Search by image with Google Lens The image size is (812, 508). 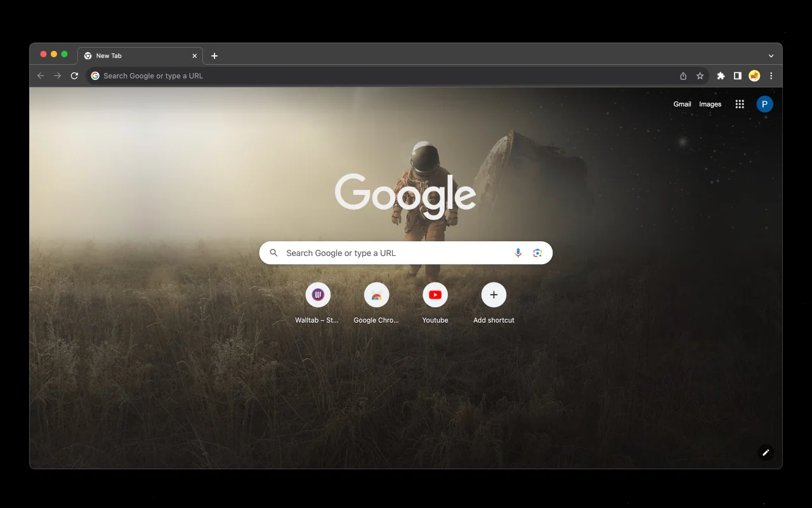point(537,253)
